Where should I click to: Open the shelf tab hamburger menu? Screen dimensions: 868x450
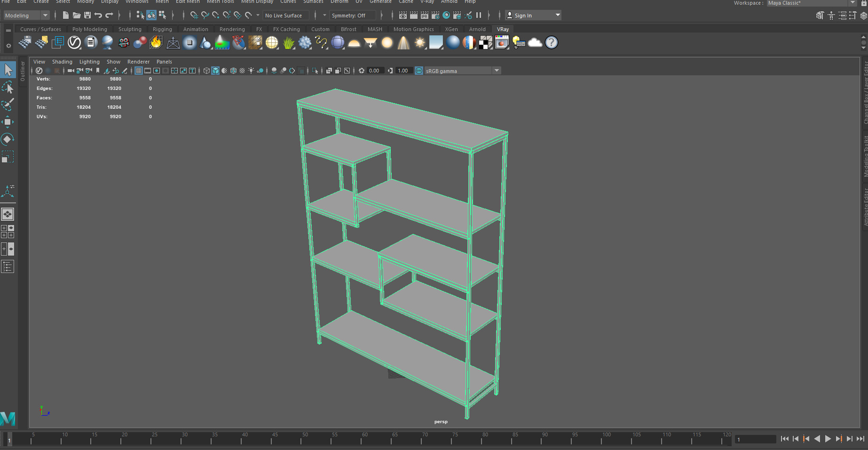pos(8,30)
